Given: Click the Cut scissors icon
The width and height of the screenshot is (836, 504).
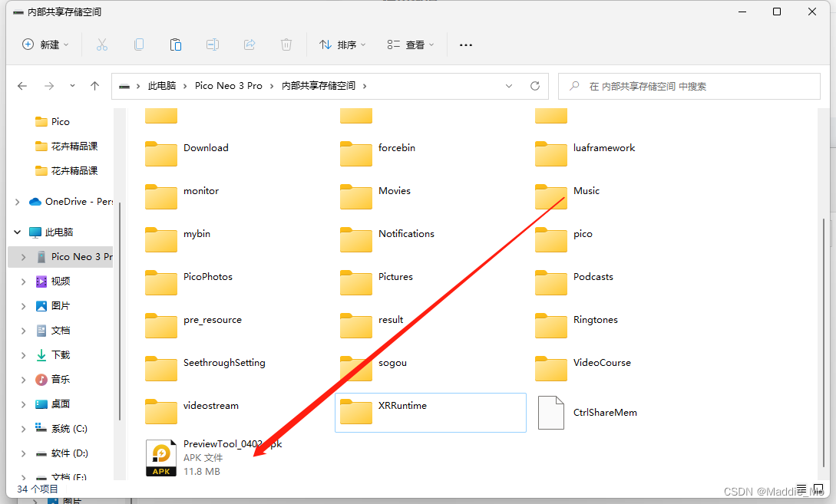Looking at the screenshot, I should (102, 44).
